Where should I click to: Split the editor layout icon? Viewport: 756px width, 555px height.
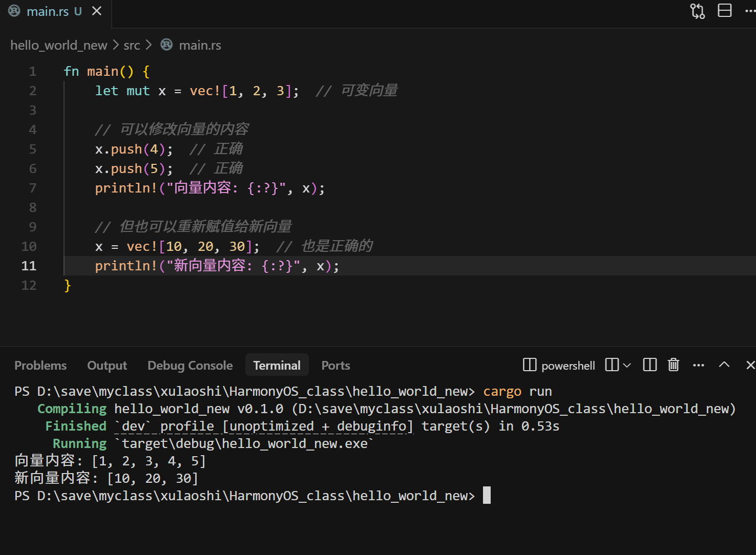pyautogui.click(x=725, y=11)
